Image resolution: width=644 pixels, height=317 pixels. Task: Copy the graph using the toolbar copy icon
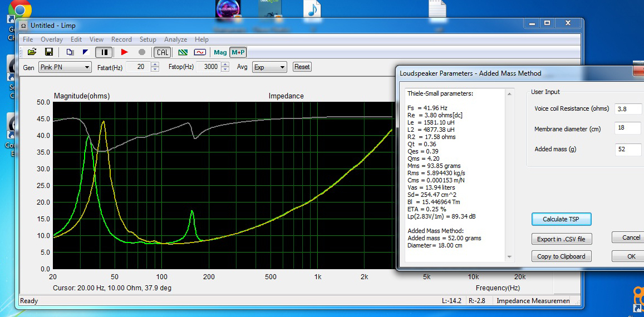tap(70, 52)
